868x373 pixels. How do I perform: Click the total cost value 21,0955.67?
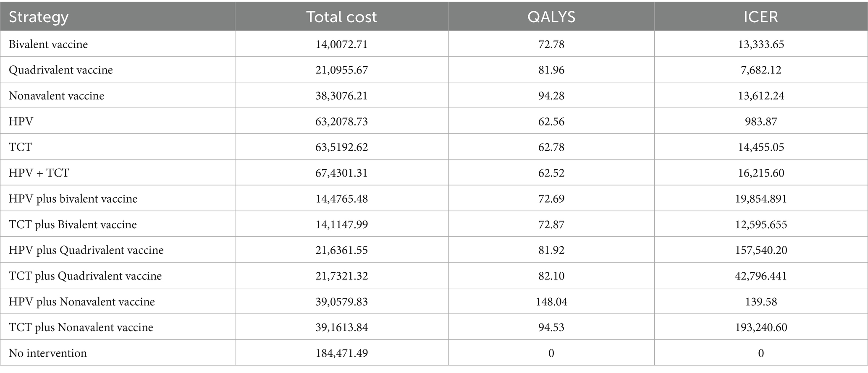341,70
